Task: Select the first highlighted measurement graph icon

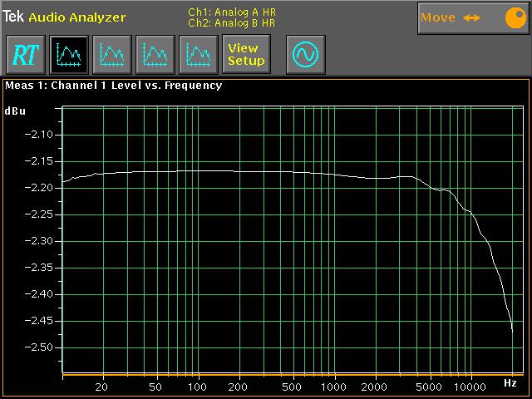Action: (x=68, y=55)
